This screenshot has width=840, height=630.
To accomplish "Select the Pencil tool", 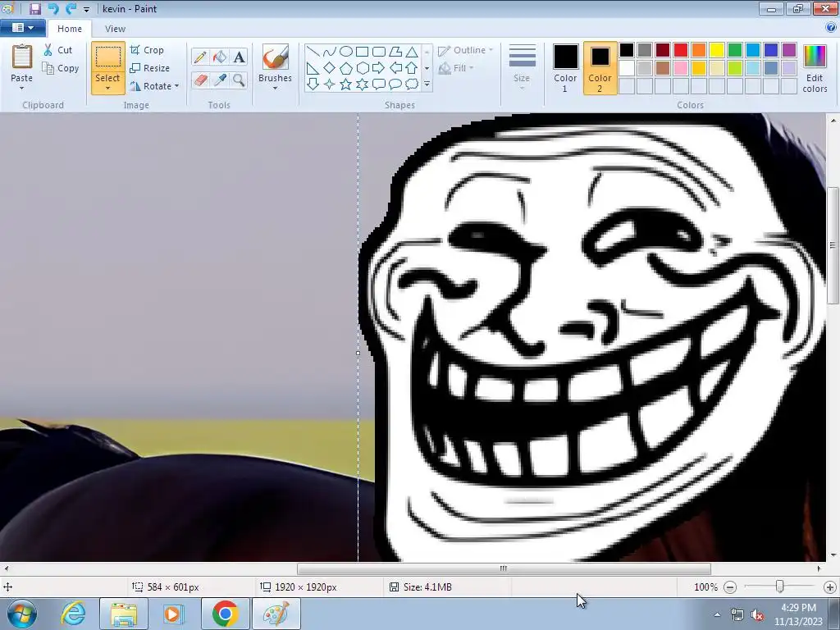I will point(200,57).
